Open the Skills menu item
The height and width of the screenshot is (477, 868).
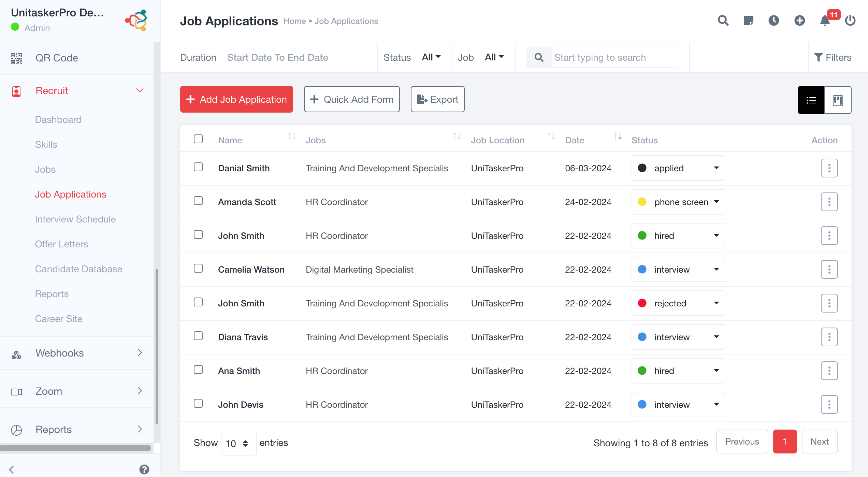point(46,144)
